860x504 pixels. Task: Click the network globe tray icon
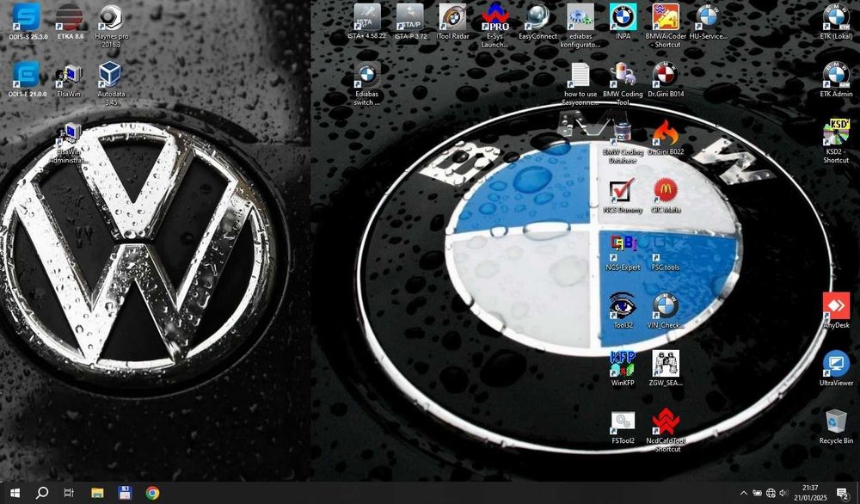coord(771,493)
